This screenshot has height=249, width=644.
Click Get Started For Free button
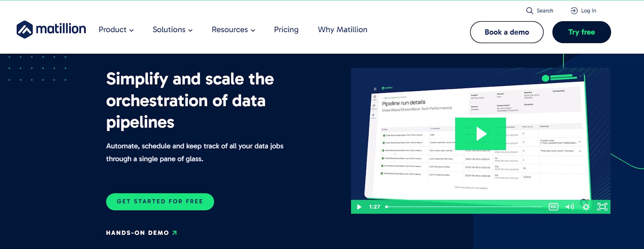(x=160, y=202)
